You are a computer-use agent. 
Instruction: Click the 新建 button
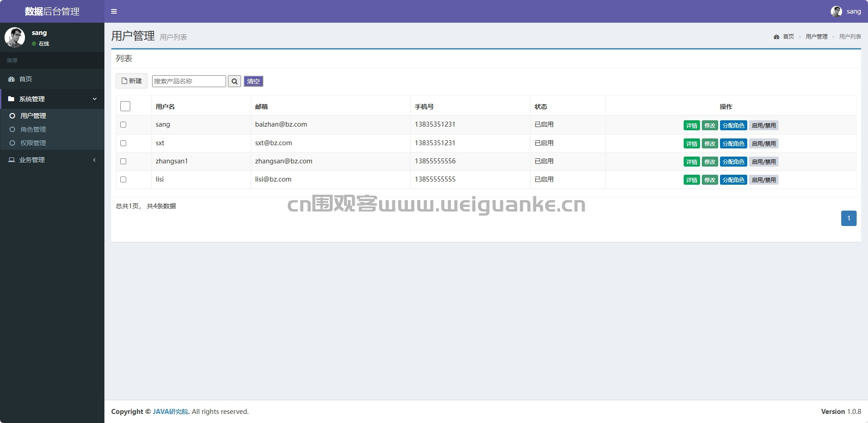[x=132, y=81]
